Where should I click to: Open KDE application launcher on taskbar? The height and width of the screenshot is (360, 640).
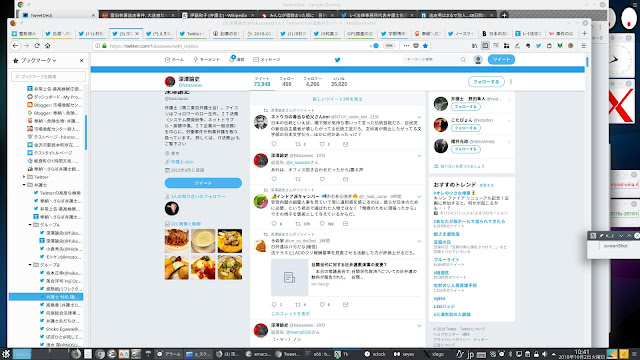pyautogui.click(x=5, y=354)
